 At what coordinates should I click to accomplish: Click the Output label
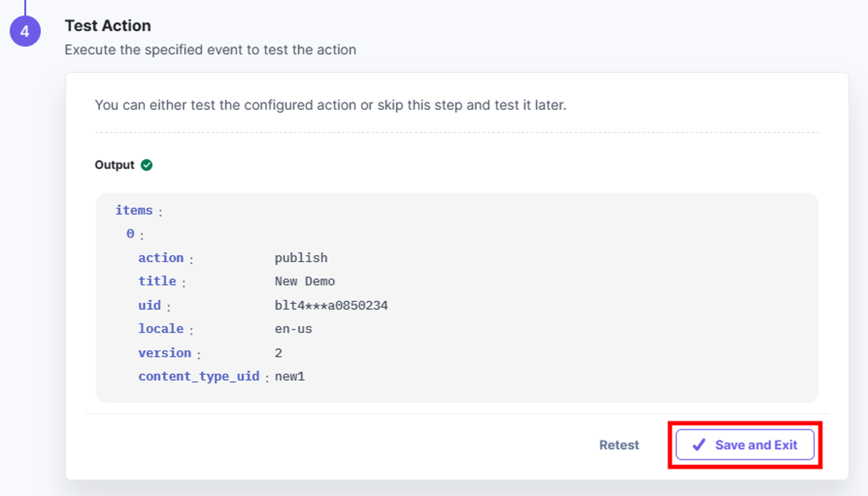point(114,165)
